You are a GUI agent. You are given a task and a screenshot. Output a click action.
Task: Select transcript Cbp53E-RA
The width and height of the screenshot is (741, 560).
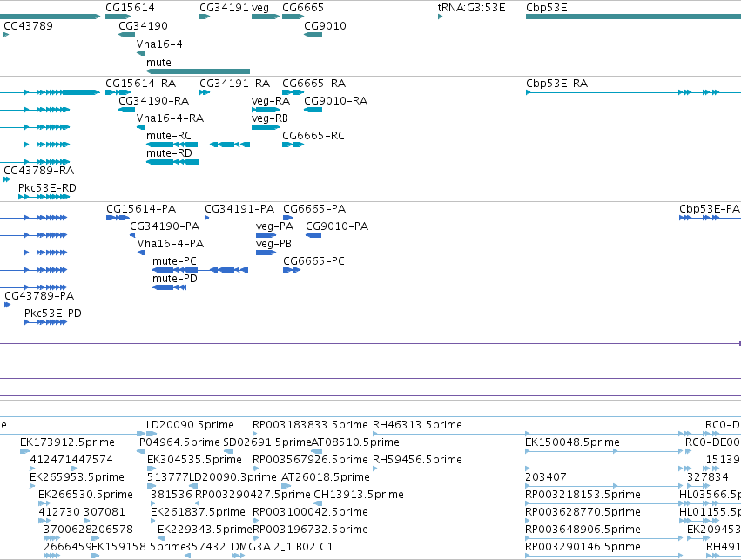[556, 84]
